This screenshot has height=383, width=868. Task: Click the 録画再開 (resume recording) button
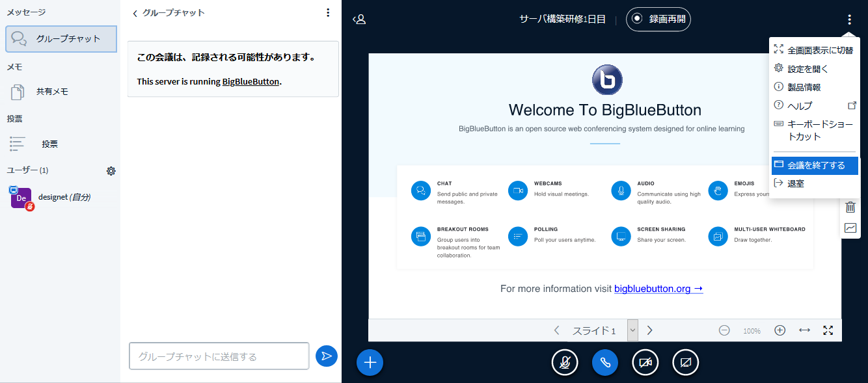(x=658, y=19)
